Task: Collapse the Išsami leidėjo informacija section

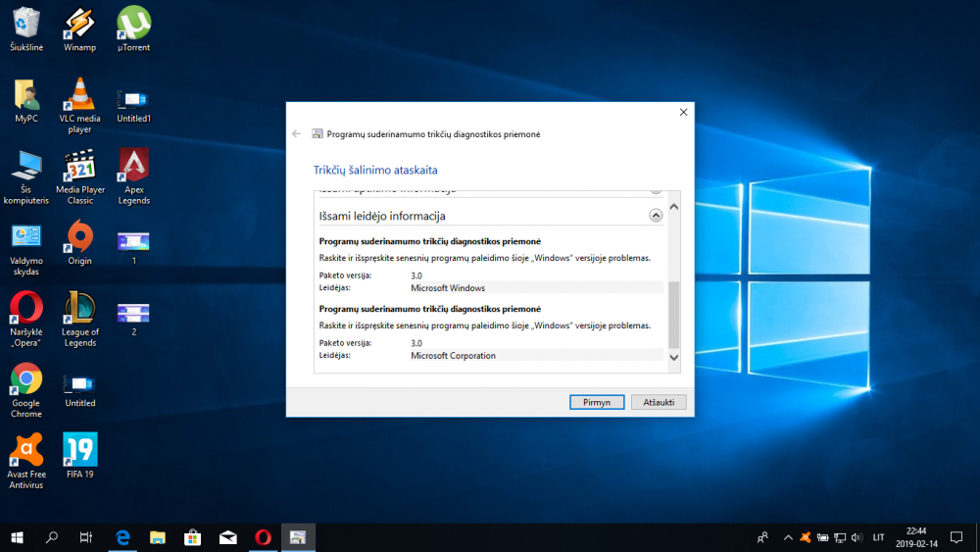Action: (656, 216)
